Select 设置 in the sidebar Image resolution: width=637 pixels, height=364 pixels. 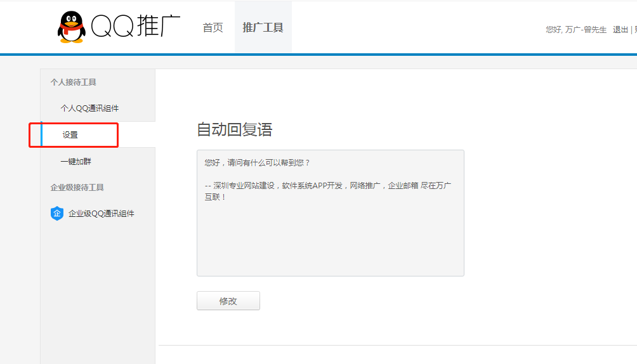tap(70, 135)
